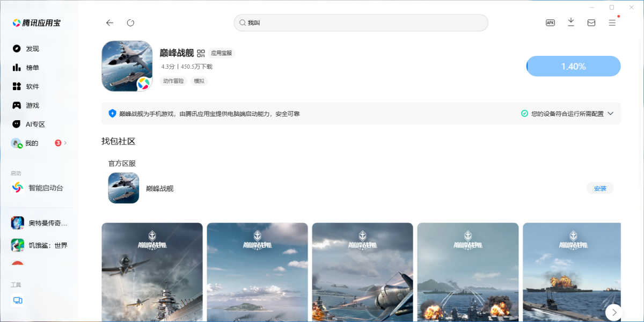Focus the search box containing 我叫
The image size is (644, 322).
[361, 23]
